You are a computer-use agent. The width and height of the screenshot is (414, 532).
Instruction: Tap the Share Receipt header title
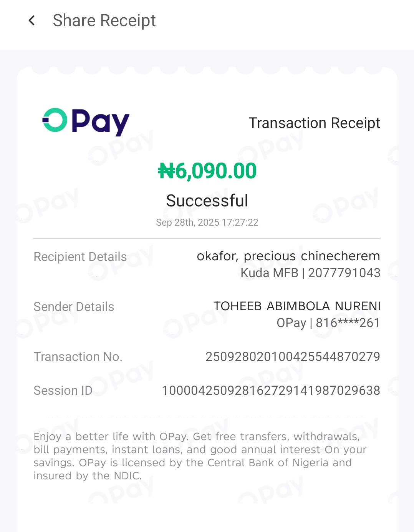tap(104, 20)
